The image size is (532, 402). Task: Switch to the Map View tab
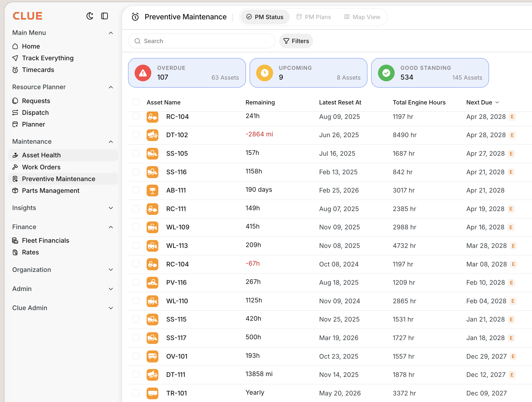362,17
